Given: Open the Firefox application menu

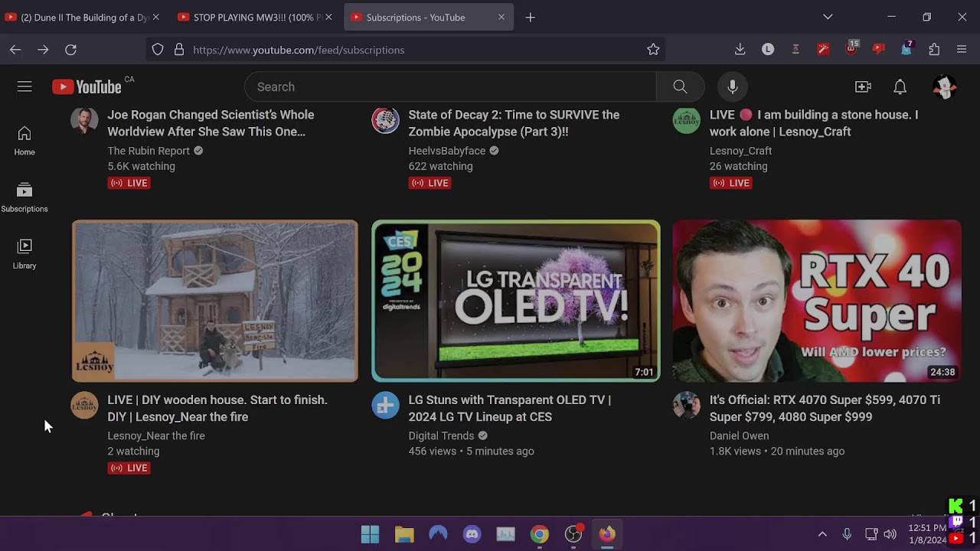Looking at the screenshot, I should pyautogui.click(x=962, y=50).
